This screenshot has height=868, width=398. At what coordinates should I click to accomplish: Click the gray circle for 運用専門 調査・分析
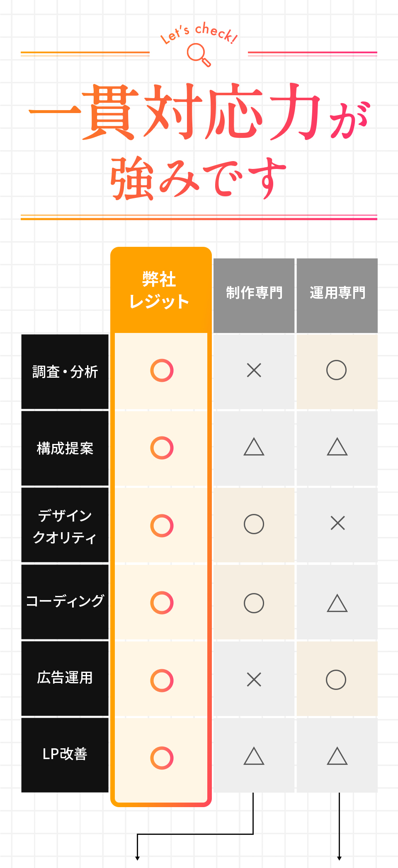[x=336, y=370]
